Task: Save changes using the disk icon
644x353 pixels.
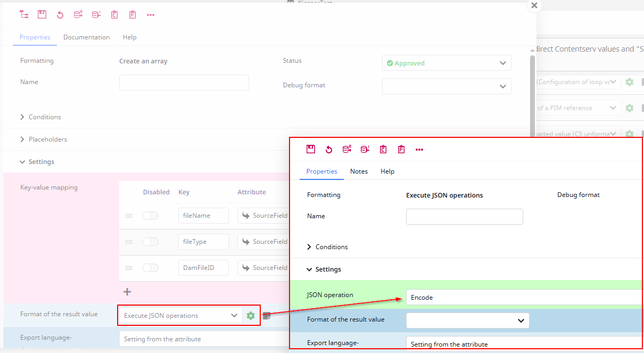Action: pyautogui.click(x=42, y=14)
